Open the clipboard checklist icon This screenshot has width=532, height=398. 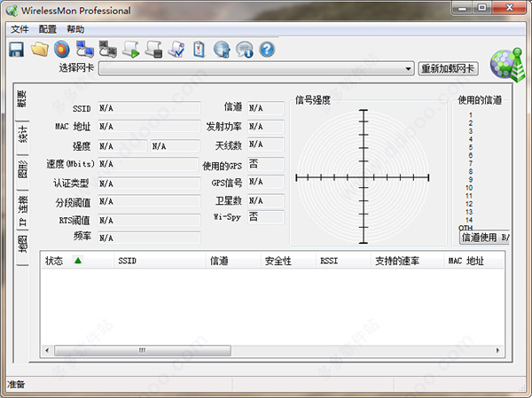coord(199,50)
